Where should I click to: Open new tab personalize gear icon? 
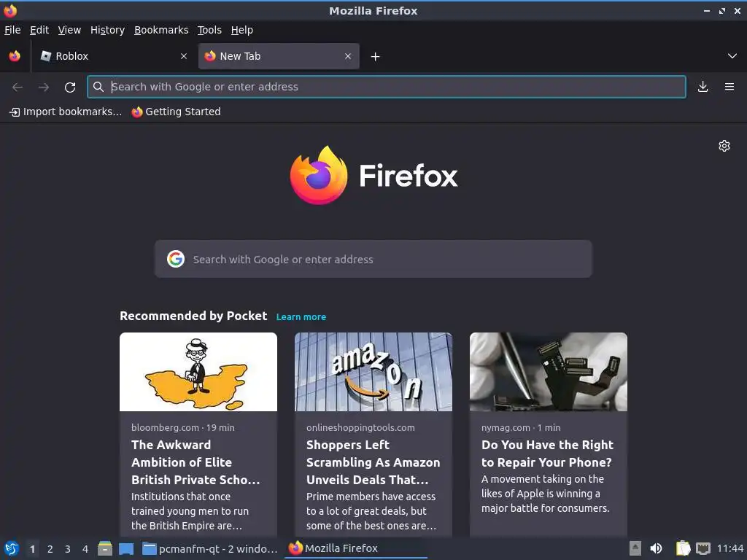(x=724, y=146)
